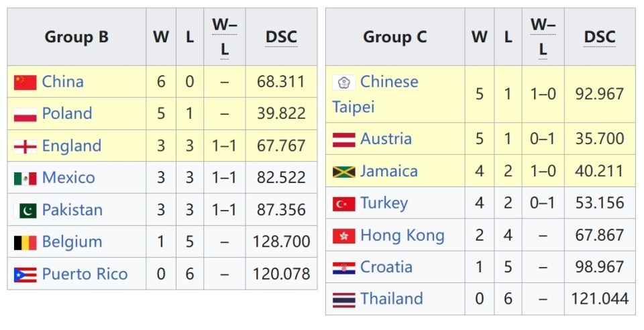The width and height of the screenshot is (644, 330).
Task: Open the Croatia team link
Action: 386,267
